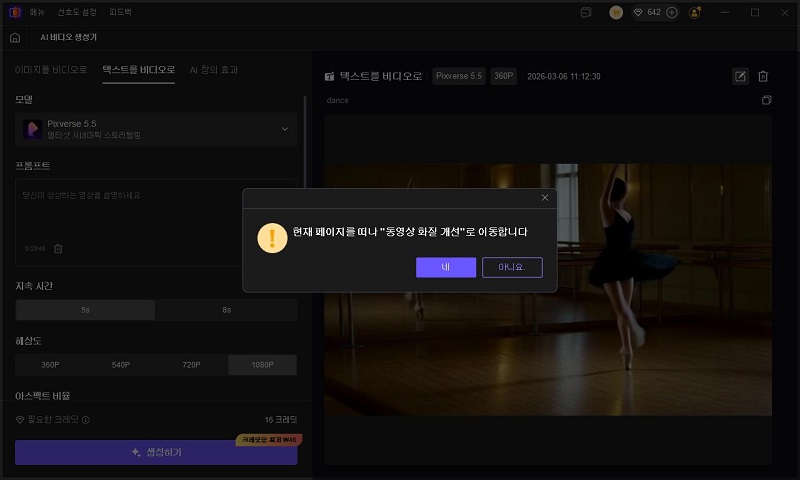Viewport: 800px width, 480px height.
Task: Delete the generated video with trash icon
Action: (x=763, y=77)
